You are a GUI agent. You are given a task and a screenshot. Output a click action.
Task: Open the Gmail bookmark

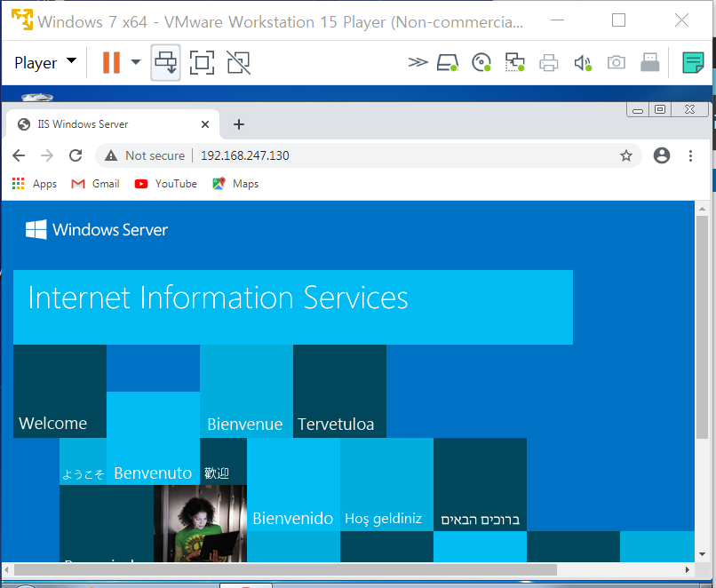pyautogui.click(x=95, y=184)
